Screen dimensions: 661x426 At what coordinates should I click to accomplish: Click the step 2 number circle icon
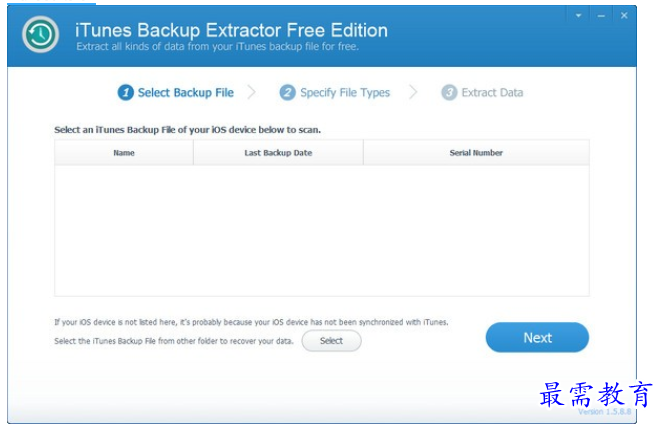point(288,92)
